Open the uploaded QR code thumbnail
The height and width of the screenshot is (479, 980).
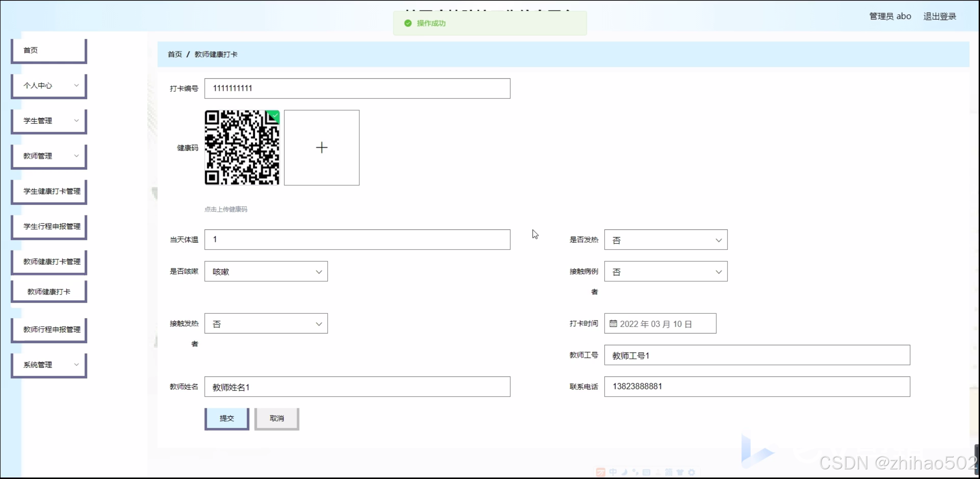(x=242, y=147)
